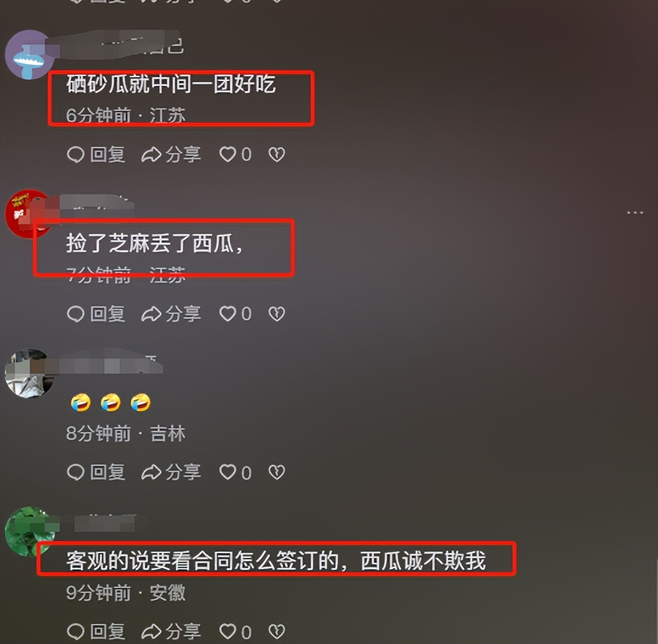This screenshot has height=644, width=658.
Task: Reply to the 捡了芝麻丢了西瓜 comment
Action: point(96,313)
